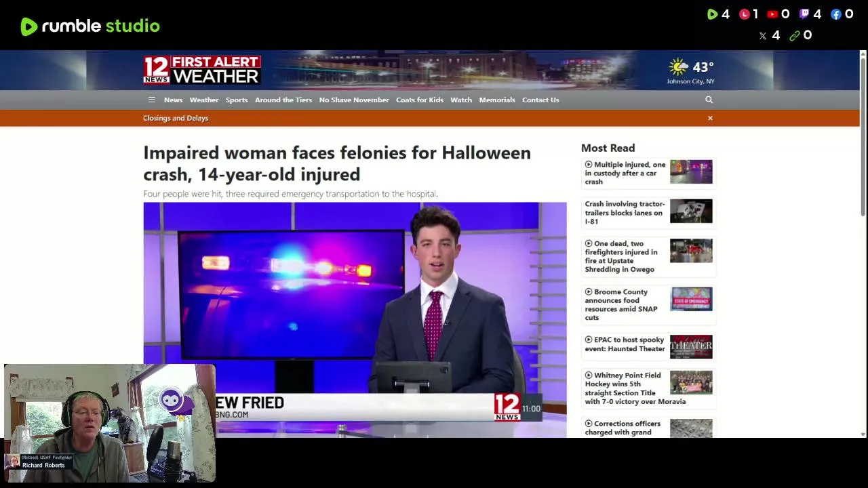Click the weather sun icon by 43°
Screen dimensions: 868x488
pos(678,66)
